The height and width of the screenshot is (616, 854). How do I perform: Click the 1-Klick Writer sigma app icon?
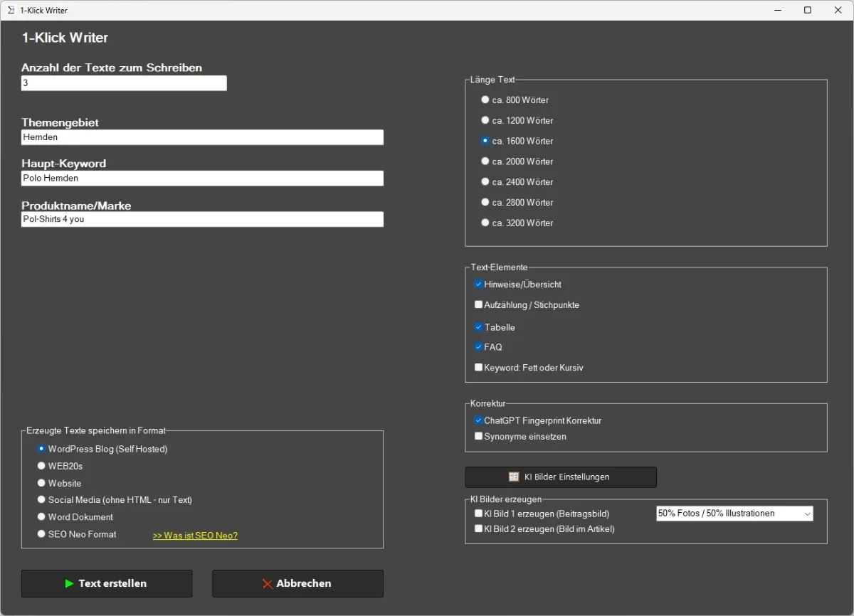click(x=11, y=10)
